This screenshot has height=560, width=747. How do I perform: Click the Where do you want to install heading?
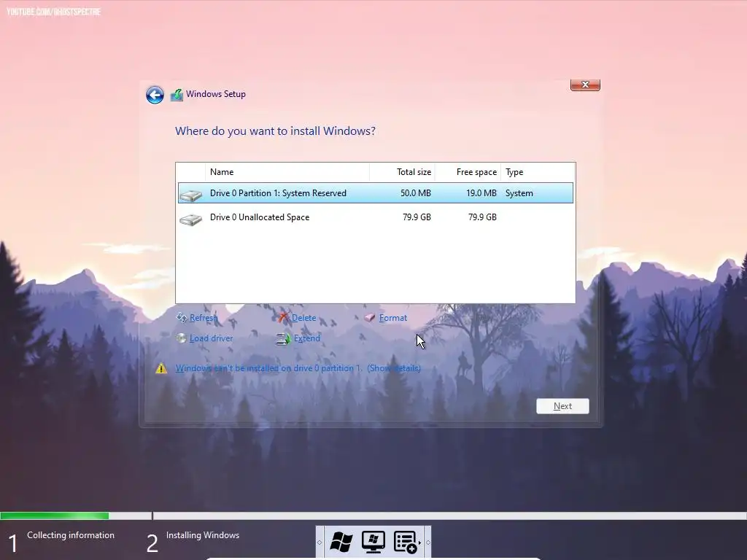(275, 131)
